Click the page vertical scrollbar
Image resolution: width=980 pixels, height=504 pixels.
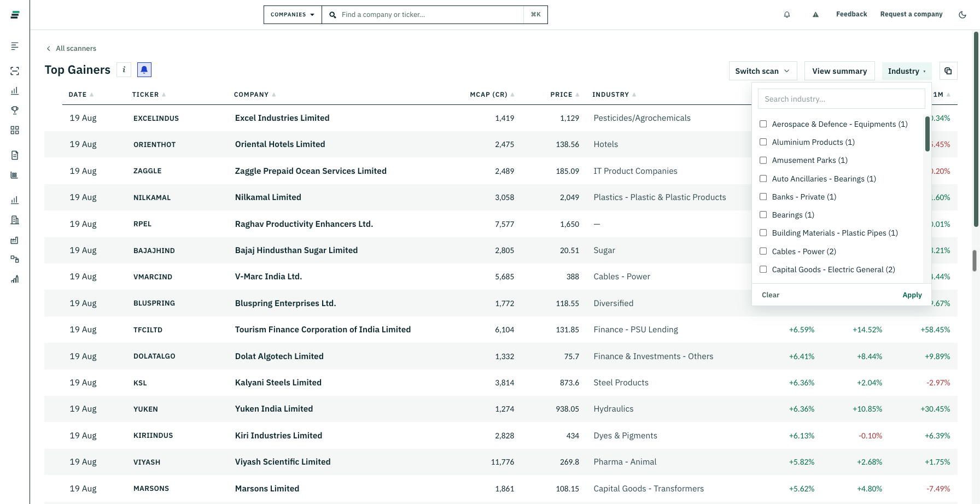pyautogui.click(x=976, y=130)
